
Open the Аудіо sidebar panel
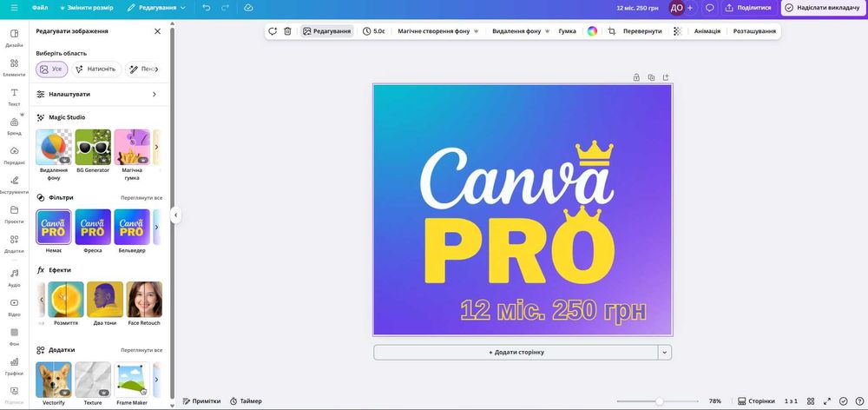click(x=15, y=277)
